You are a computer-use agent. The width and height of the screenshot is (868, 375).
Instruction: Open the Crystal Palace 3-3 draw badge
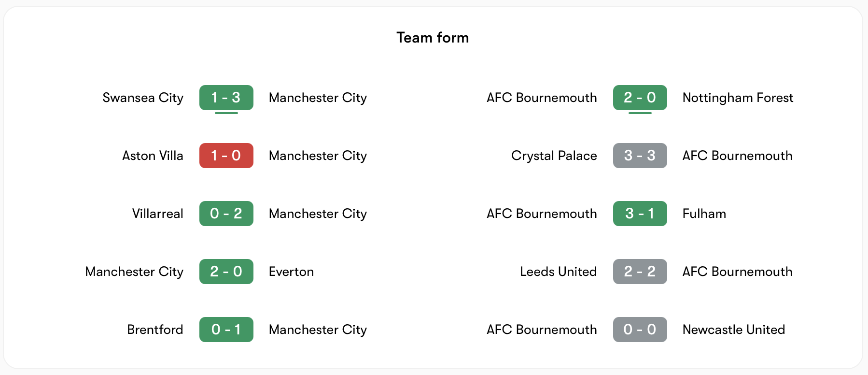click(640, 155)
